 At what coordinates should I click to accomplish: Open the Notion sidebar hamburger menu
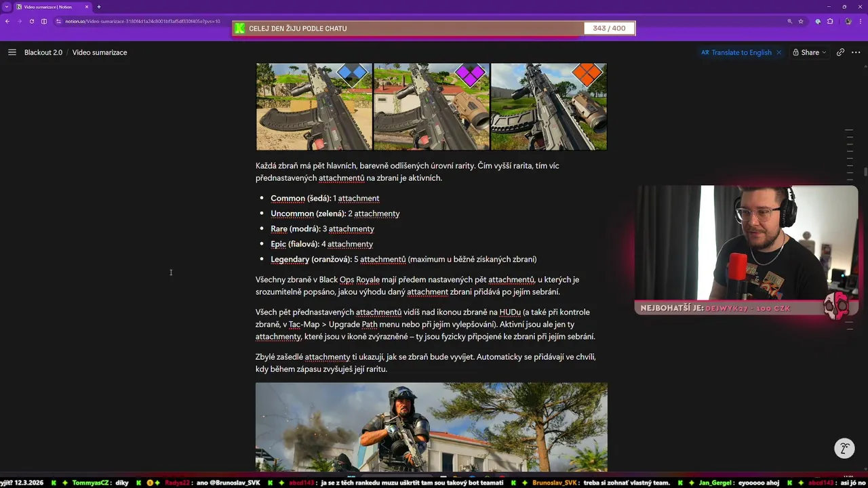pyautogui.click(x=12, y=52)
